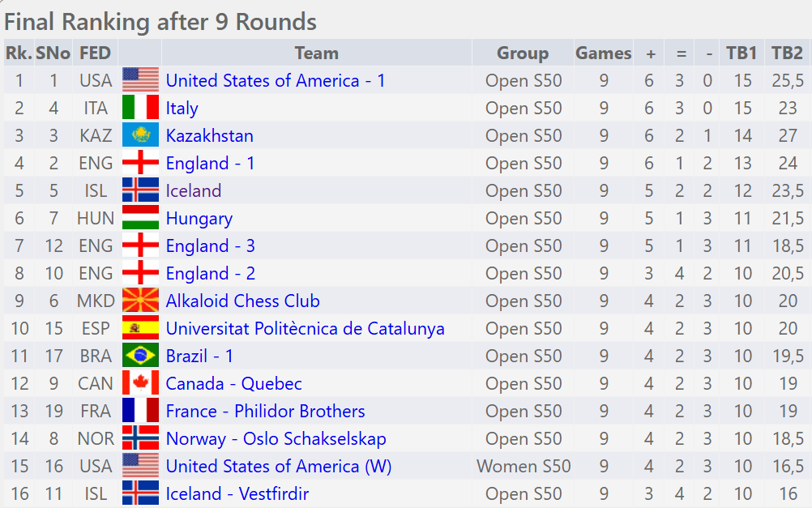This screenshot has height=508, width=812.
Task: Click the Kazakhstan flag icon
Action: point(140,135)
